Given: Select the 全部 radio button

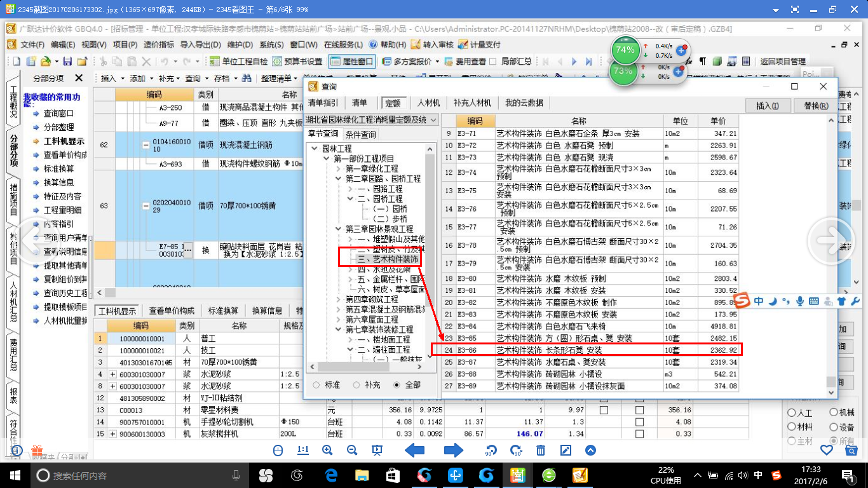Looking at the screenshot, I should [x=397, y=385].
